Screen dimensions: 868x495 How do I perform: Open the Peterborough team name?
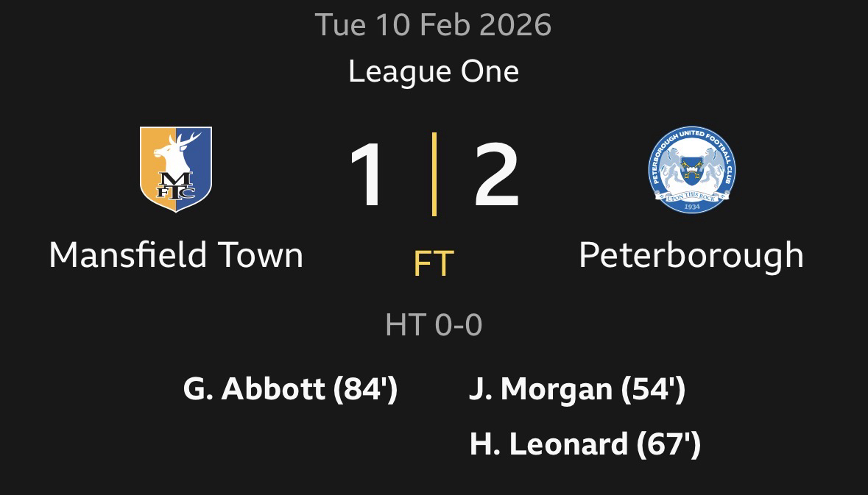691,255
